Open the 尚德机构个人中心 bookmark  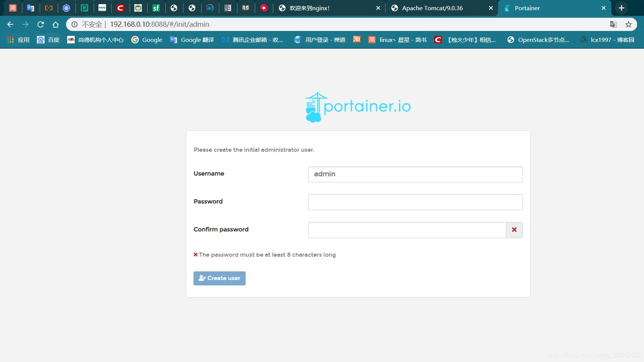95,40
